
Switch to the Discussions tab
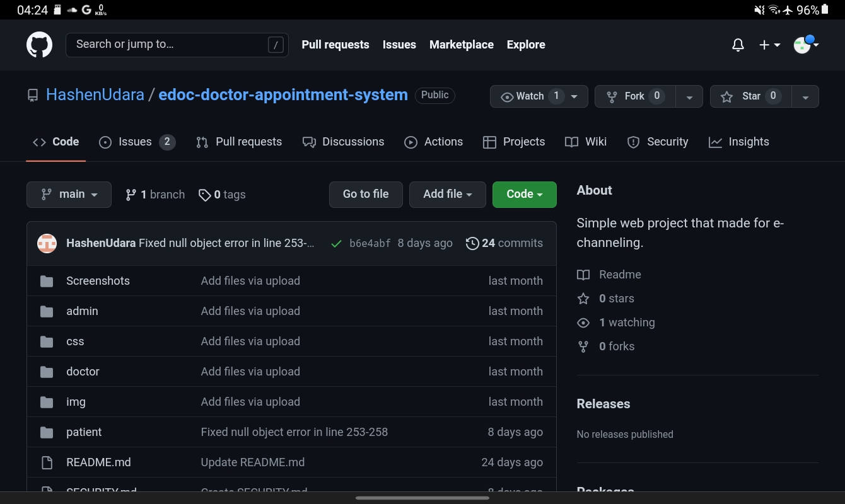pyautogui.click(x=343, y=142)
